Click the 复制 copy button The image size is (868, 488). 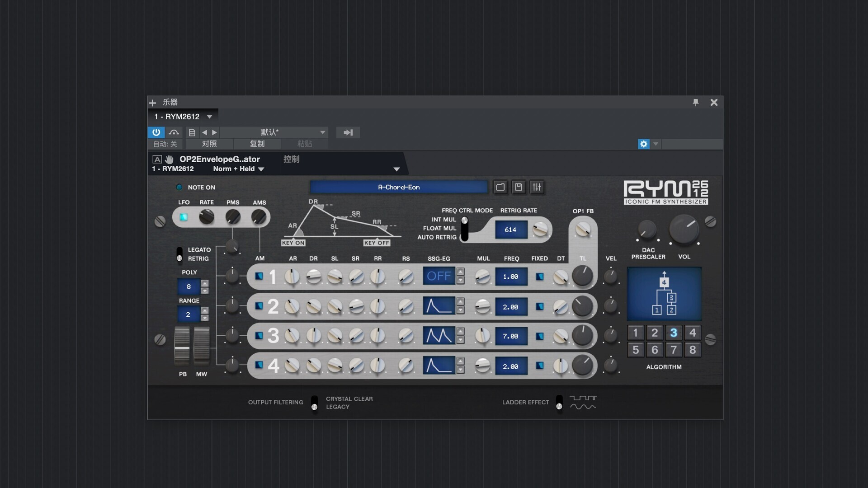point(257,144)
